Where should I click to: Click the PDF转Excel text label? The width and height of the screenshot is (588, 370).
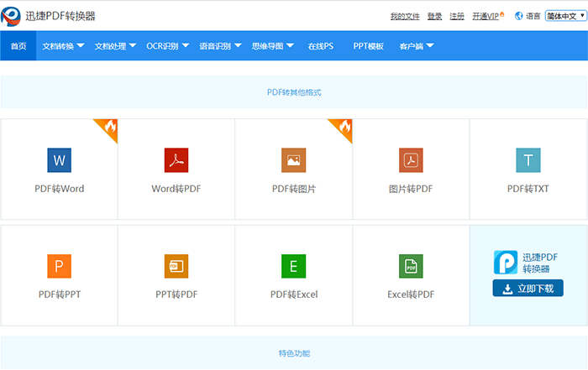(x=294, y=294)
